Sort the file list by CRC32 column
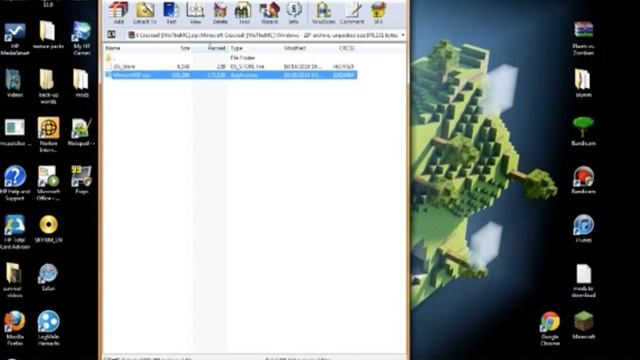Screen dimensions: 640x360 (x=347, y=48)
